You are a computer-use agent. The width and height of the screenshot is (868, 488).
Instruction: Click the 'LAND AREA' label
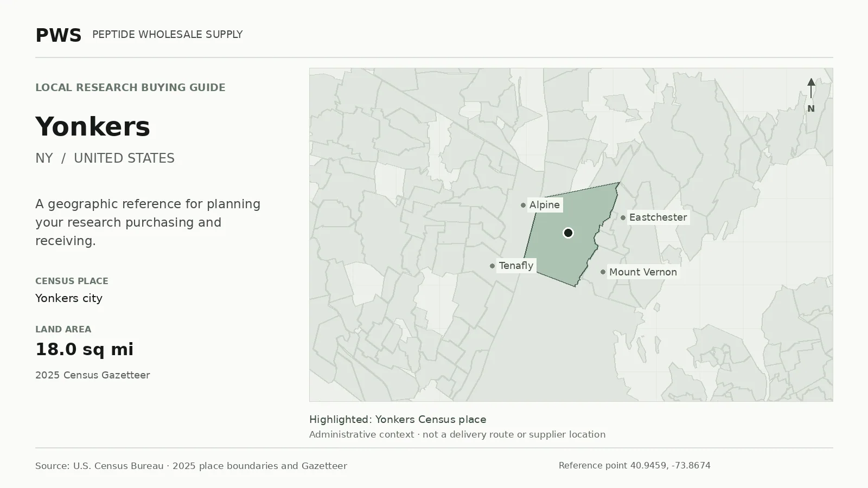(x=63, y=329)
